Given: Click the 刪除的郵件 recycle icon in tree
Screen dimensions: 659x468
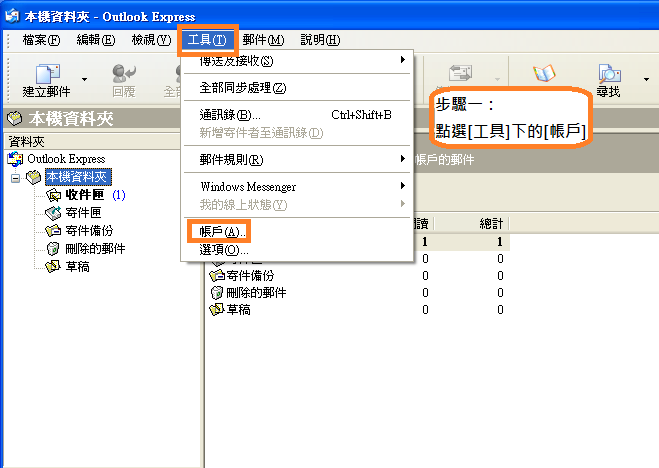Looking at the screenshot, I should (53, 249).
